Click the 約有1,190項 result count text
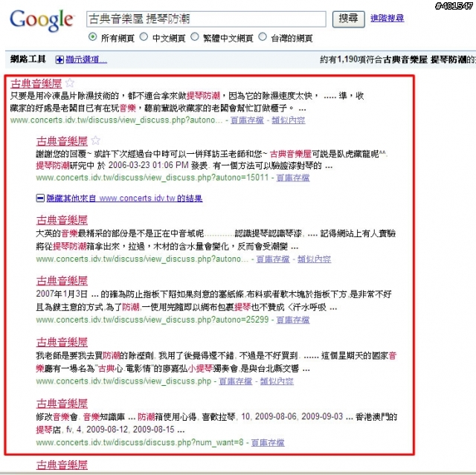The height and width of the screenshot is (475, 476). click(398, 59)
